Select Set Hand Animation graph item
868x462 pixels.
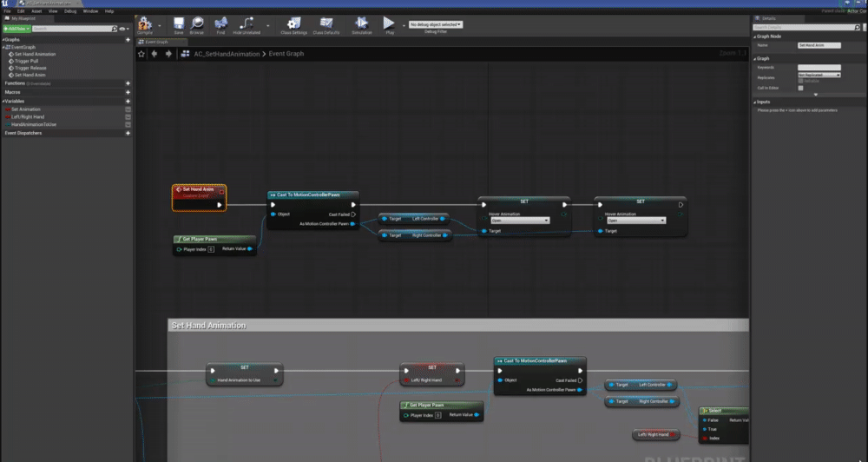pyautogui.click(x=35, y=55)
